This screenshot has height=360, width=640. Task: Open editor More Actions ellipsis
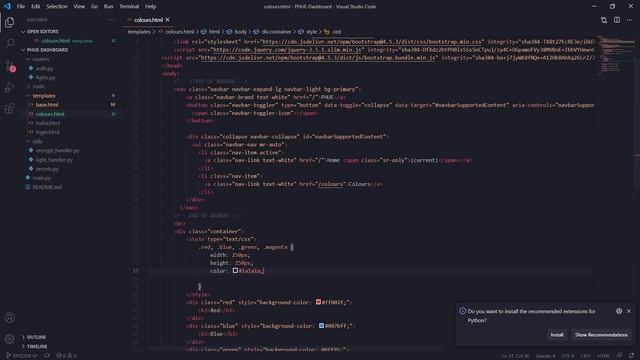pyautogui.click(x=630, y=20)
